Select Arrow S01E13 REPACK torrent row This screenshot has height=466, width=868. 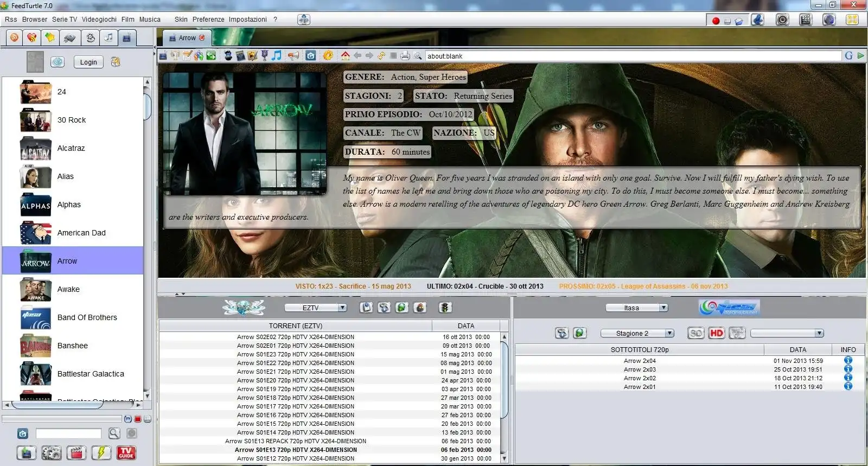pyautogui.click(x=330, y=441)
